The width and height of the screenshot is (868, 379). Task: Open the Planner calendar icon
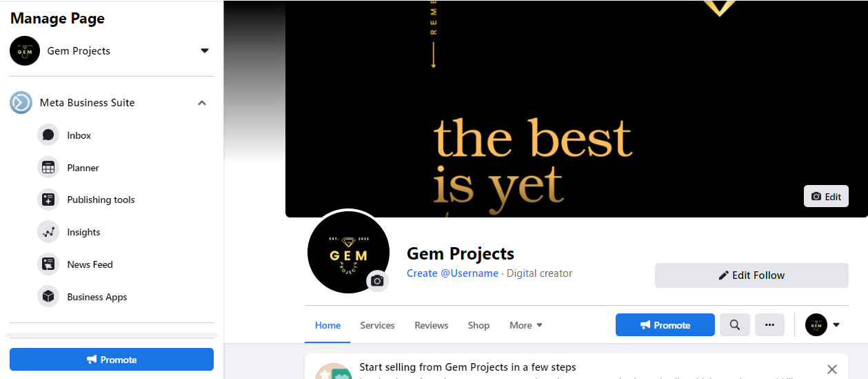pyautogui.click(x=48, y=168)
